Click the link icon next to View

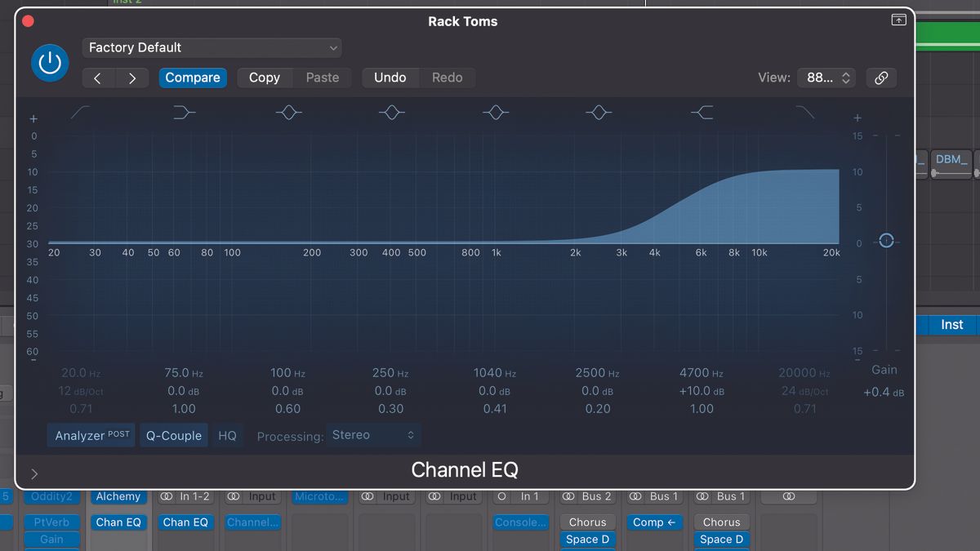click(881, 78)
